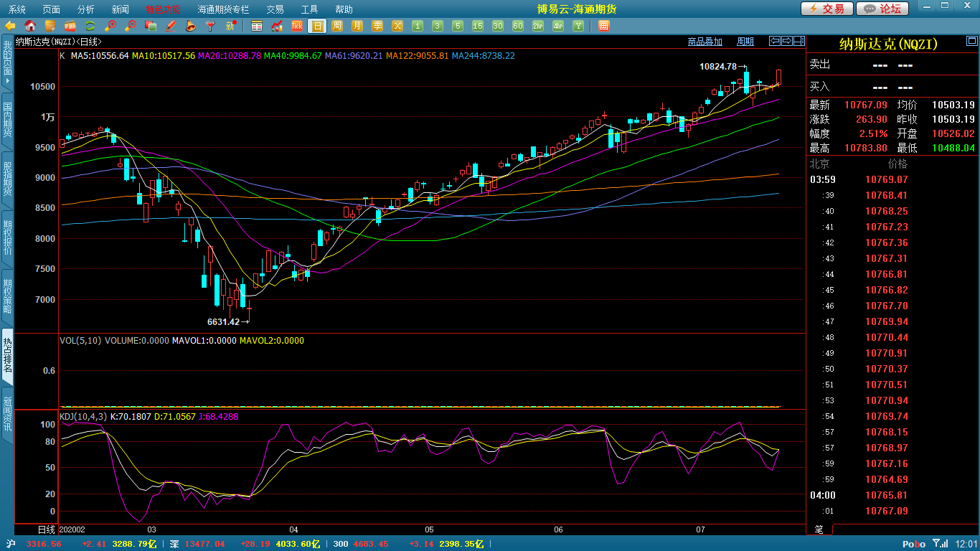Open the 帮助 menu
Screen dimensions: 980x551
344,9
